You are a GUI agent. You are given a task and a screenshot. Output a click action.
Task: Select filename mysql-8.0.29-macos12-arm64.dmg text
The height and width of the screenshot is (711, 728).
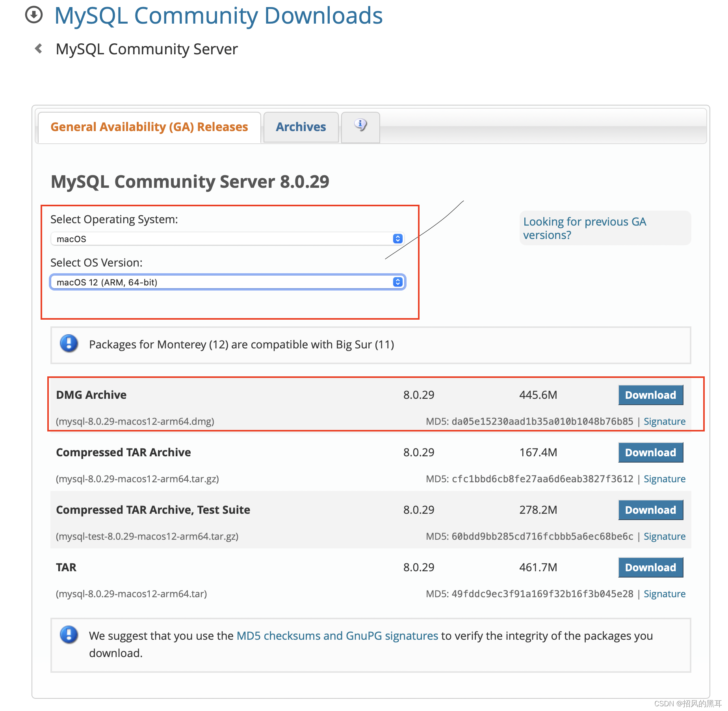pos(135,421)
